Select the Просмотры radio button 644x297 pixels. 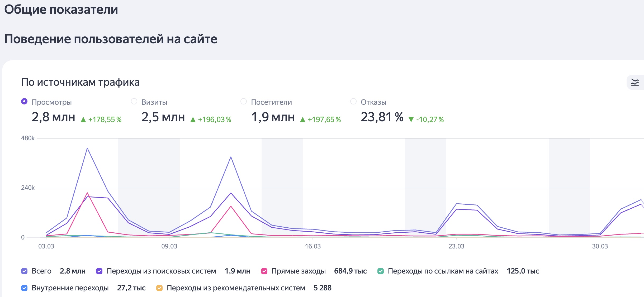click(x=24, y=102)
